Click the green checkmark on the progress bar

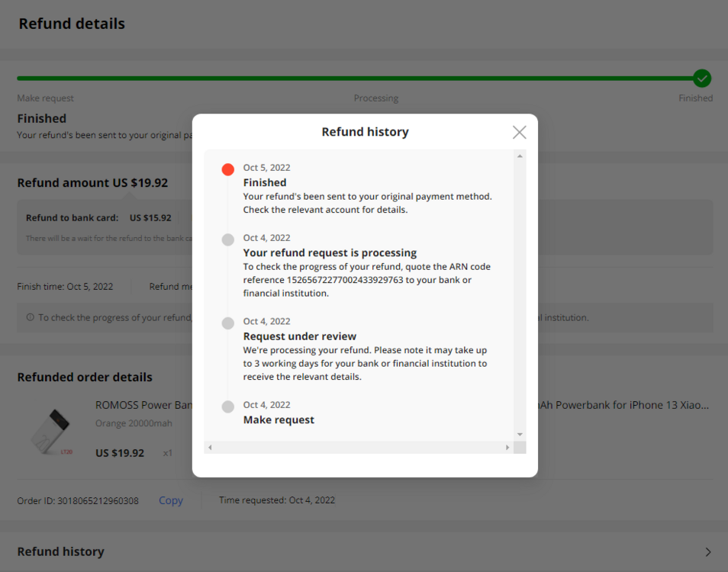click(x=702, y=78)
